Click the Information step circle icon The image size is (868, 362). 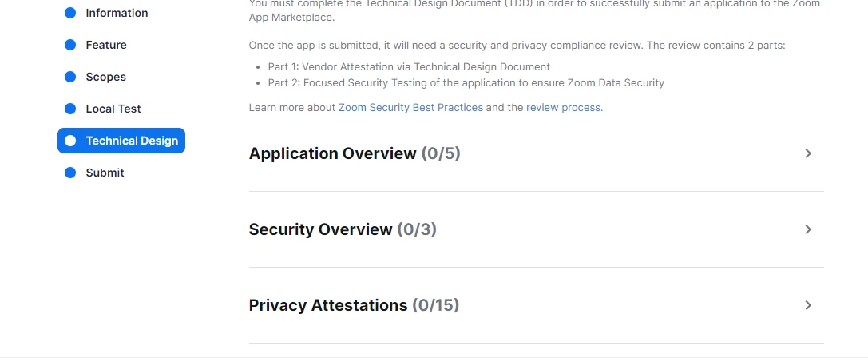[x=70, y=13]
